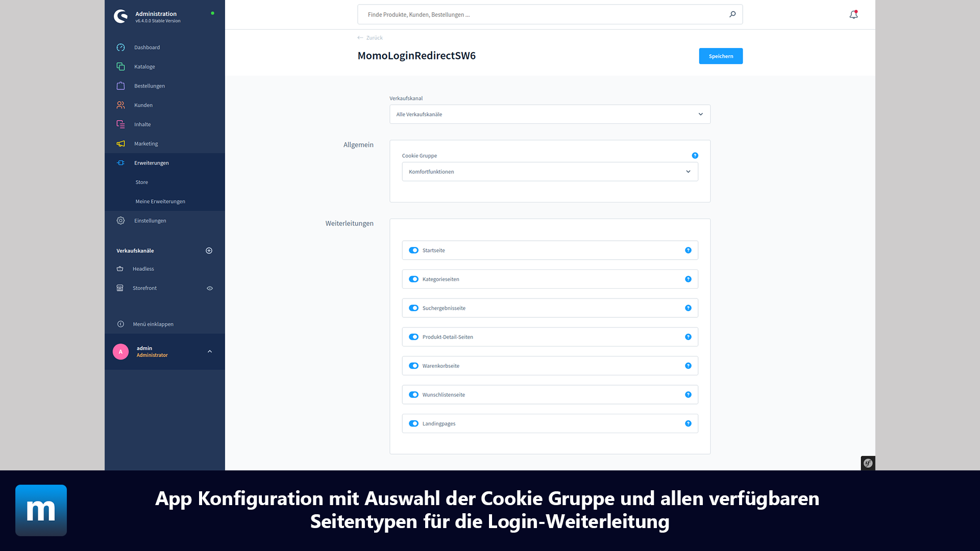The width and height of the screenshot is (980, 551).
Task: Click Meine Erweiterungen menu item
Action: [160, 201]
